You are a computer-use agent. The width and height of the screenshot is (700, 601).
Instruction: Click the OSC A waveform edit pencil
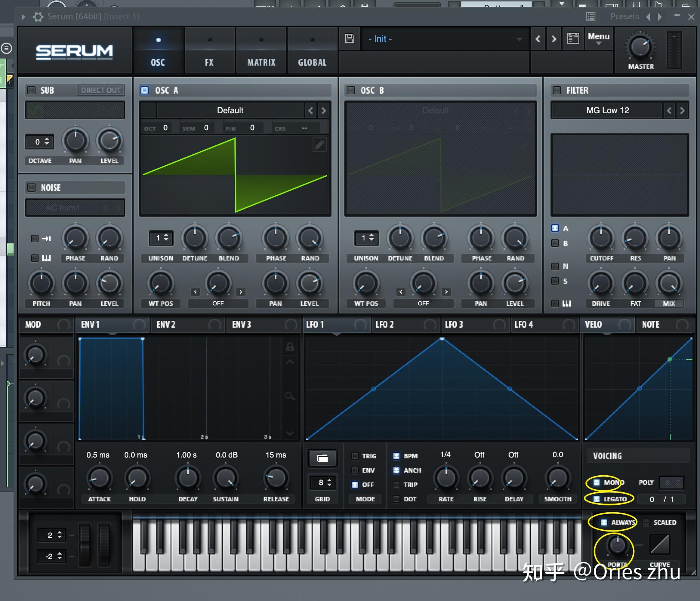pos(319,145)
